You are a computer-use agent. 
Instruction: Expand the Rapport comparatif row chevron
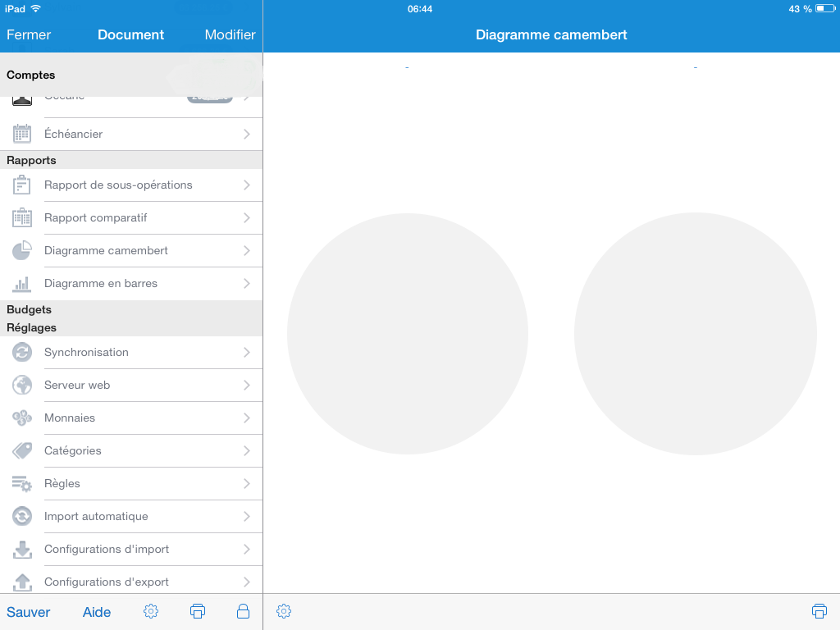(246, 217)
